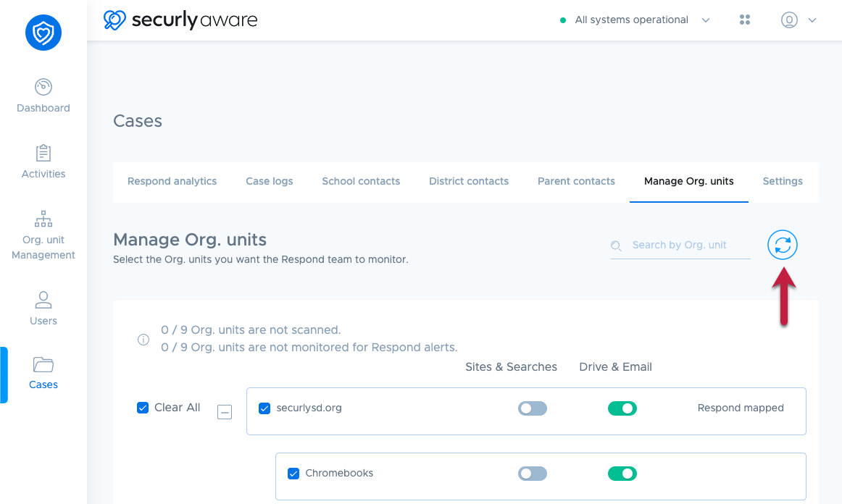Select the Manage Org. units tab
This screenshot has height=504, width=842.
coord(689,182)
